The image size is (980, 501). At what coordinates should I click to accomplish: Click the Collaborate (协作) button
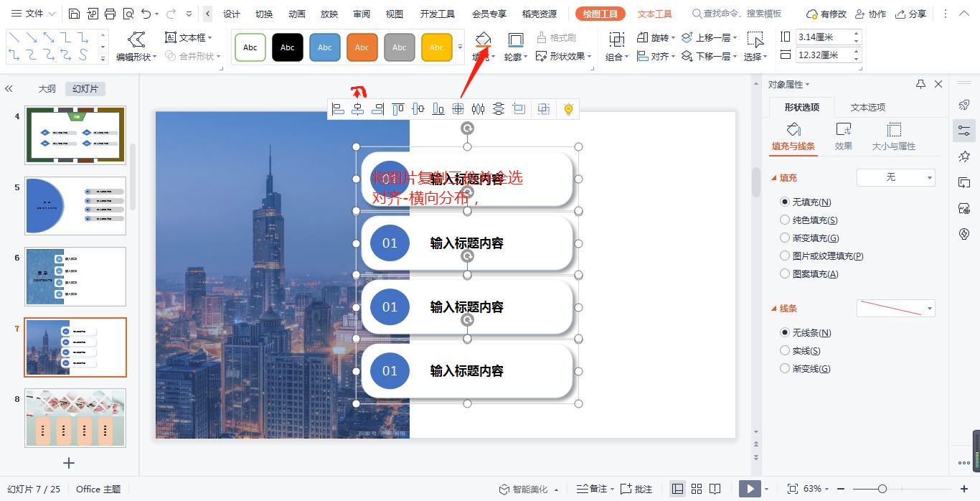[x=869, y=14]
